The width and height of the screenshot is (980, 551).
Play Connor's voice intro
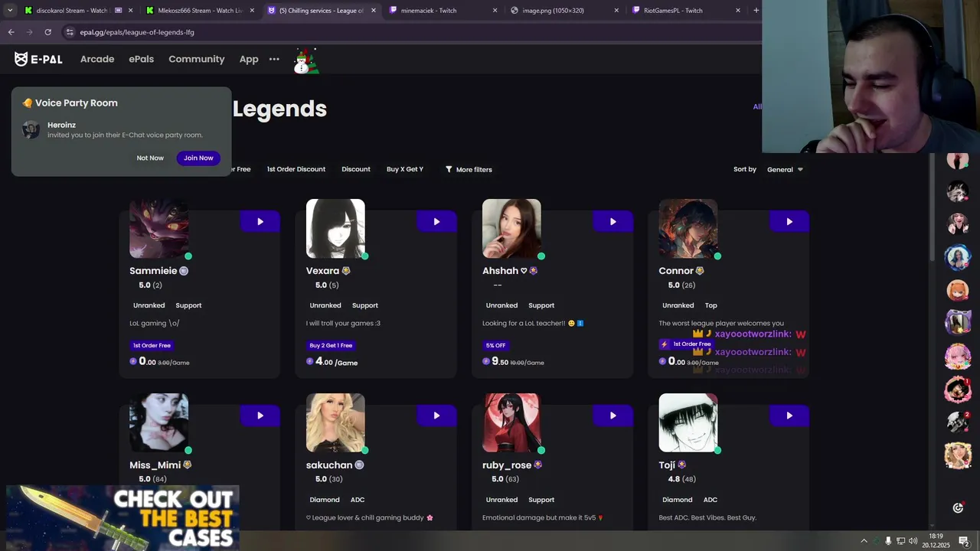(789, 221)
